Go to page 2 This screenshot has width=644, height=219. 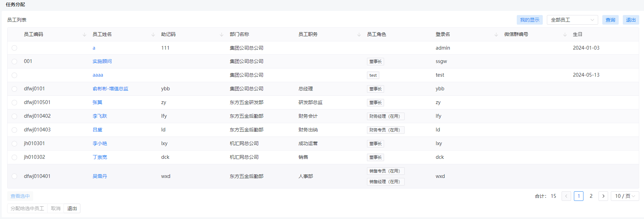coord(591,196)
